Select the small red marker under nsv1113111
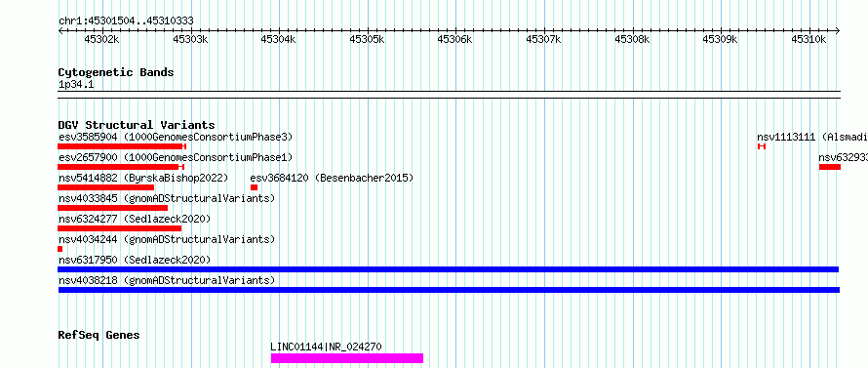This screenshot has height=368, width=868. pyautogui.click(x=762, y=146)
